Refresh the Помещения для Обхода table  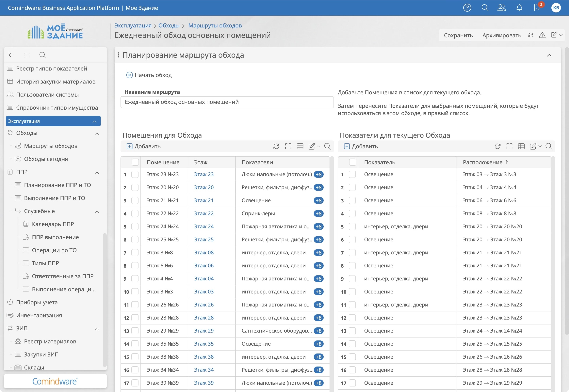tap(276, 146)
